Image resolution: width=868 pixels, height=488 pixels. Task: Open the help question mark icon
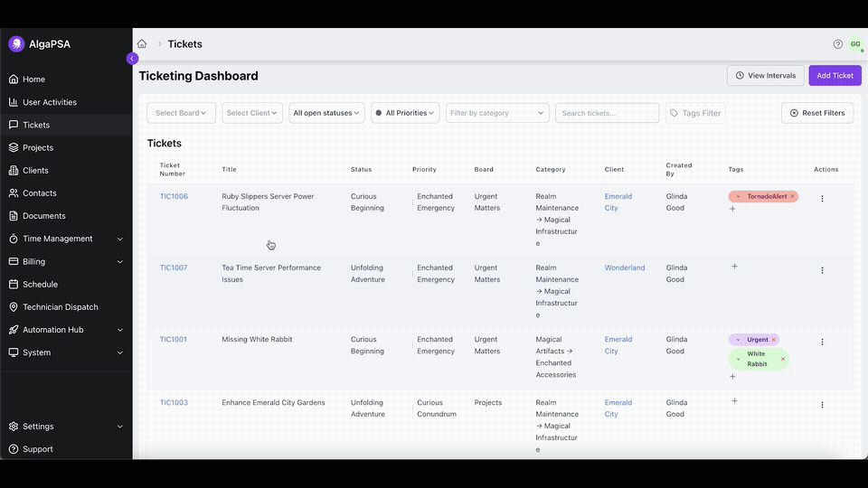837,44
